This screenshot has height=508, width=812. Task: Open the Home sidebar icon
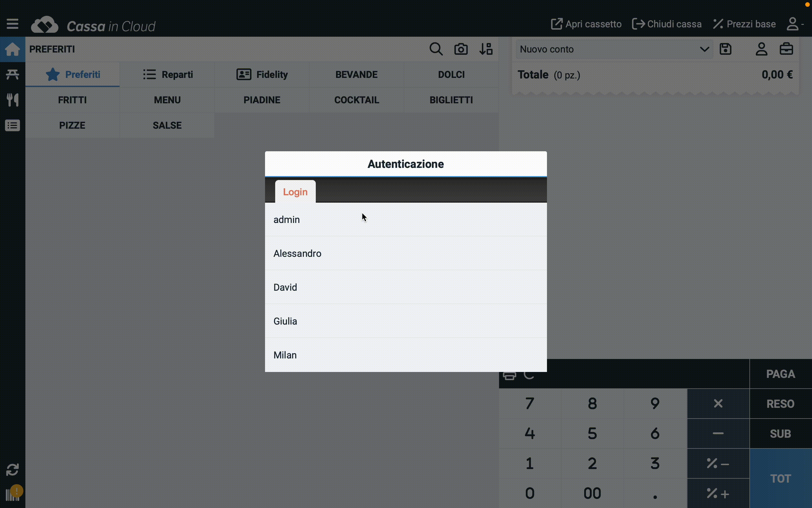pyautogui.click(x=12, y=49)
